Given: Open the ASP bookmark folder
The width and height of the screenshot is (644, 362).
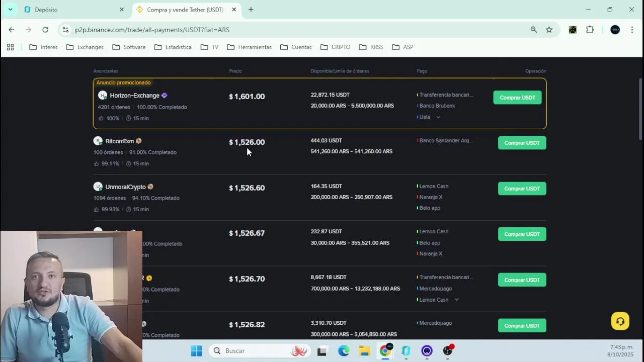Looking at the screenshot, I should pyautogui.click(x=403, y=47).
